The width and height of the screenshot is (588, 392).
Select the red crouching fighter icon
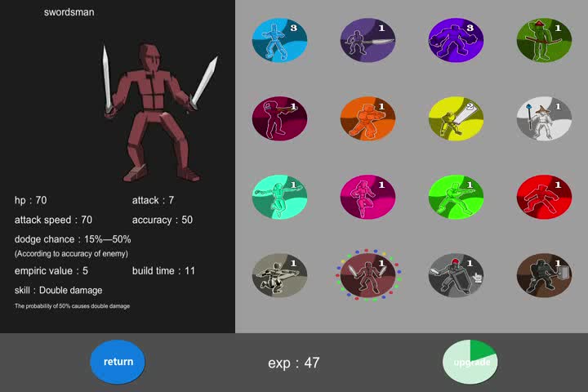click(x=544, y=197)
